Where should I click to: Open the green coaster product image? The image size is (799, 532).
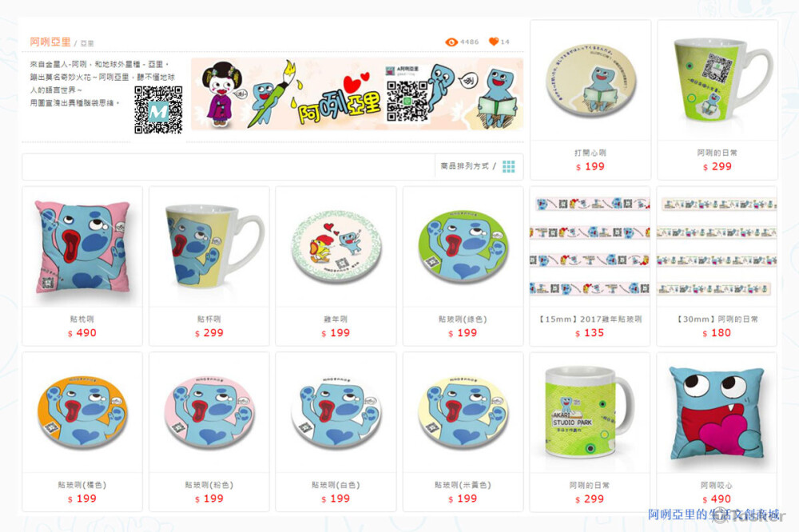(x=463, y=247)
